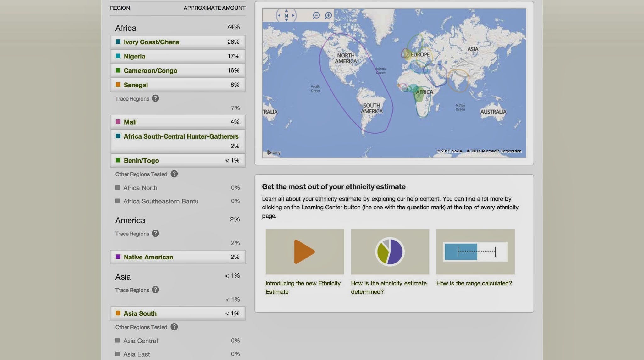Screen dimensions: 644x360
Task: Click Asia Trace Regions question mark icon
Action: [155, 290]
